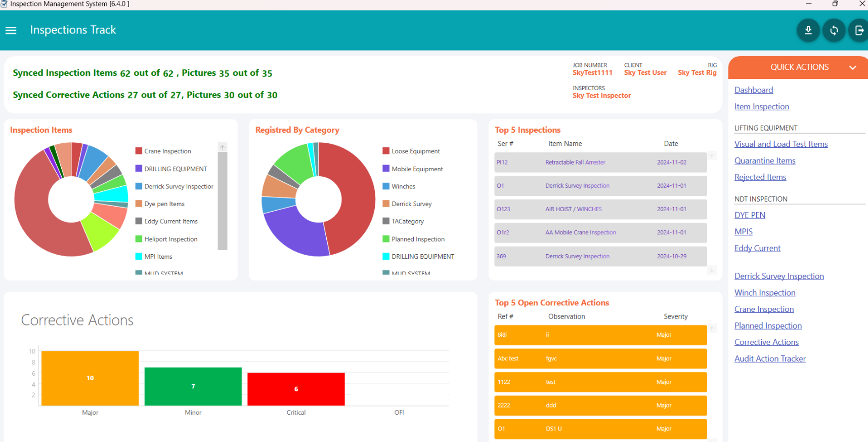The image size is (868, 442).
Task: Click the red Critical bar in chart
Action: tap(296, 389)
